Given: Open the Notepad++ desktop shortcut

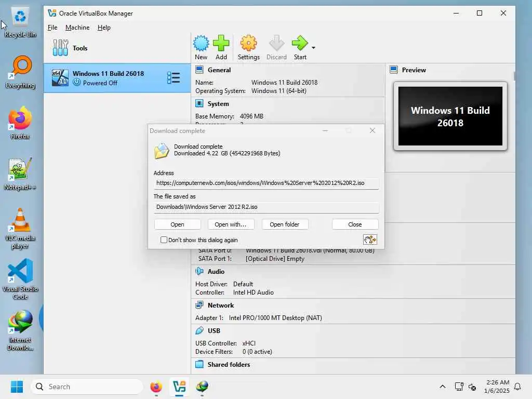Looking at the screenshot, I should tap(20, 174).
